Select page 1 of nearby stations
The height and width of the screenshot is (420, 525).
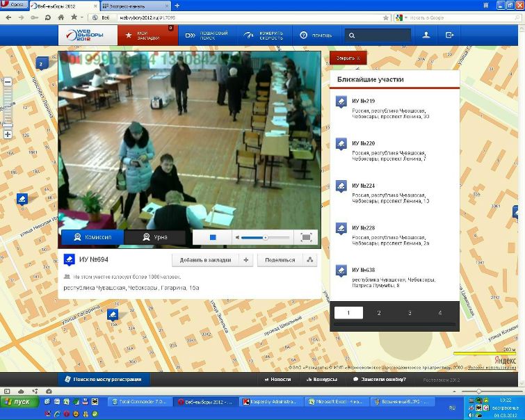(348, 313)
